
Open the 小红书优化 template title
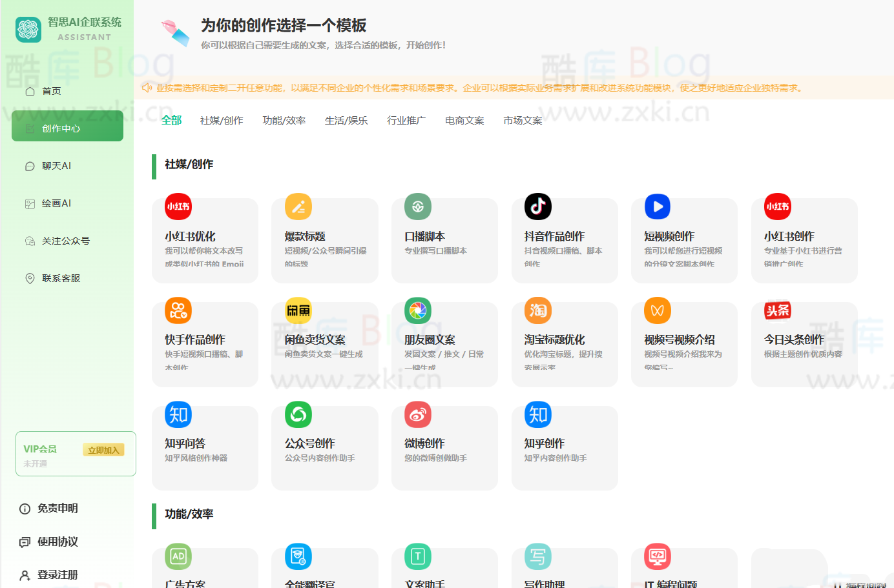[x=190, y=236]
